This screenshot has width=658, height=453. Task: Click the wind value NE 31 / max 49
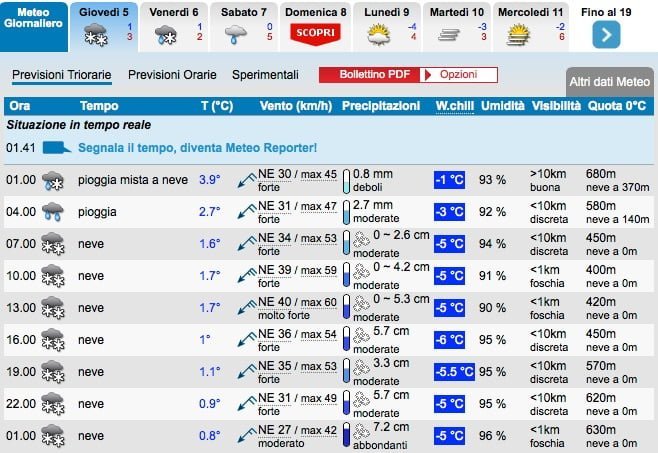[297, 398]
